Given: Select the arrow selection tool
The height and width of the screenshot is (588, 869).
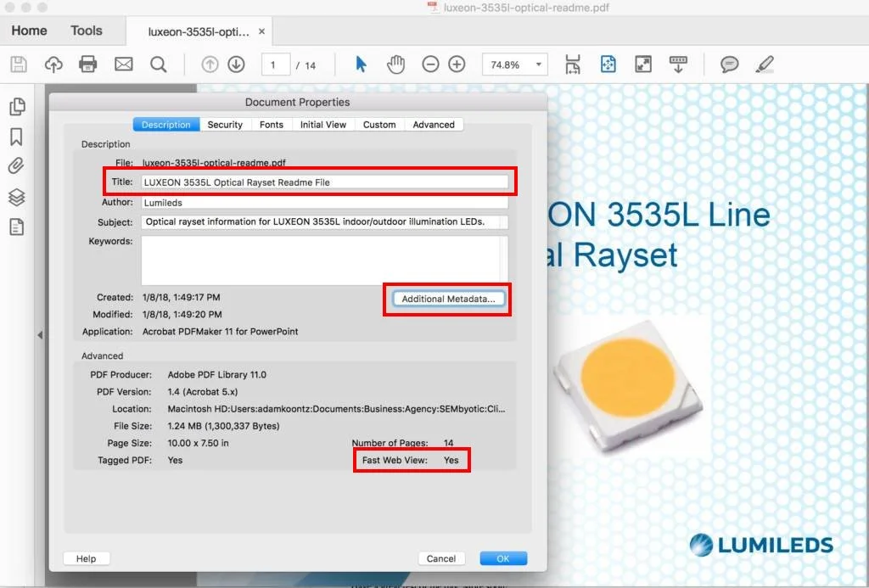Looking at the screenshot, I should point(361,64).
